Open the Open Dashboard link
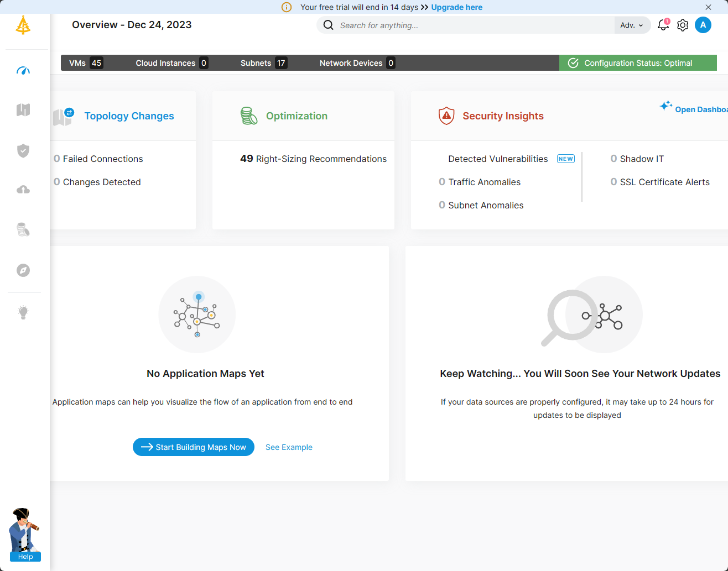Image resolution: width=728 pixels, height=571 pixels. pyautogui.click(x=701, y=109)
